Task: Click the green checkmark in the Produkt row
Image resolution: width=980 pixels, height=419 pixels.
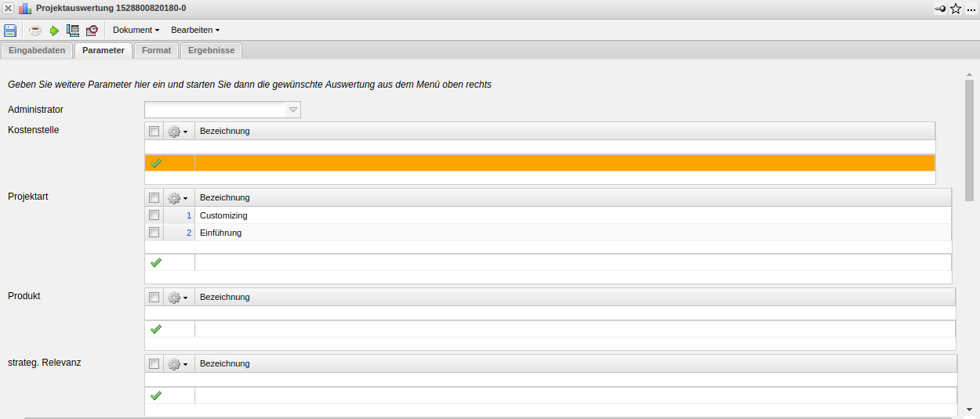Action: coord(155,329)
